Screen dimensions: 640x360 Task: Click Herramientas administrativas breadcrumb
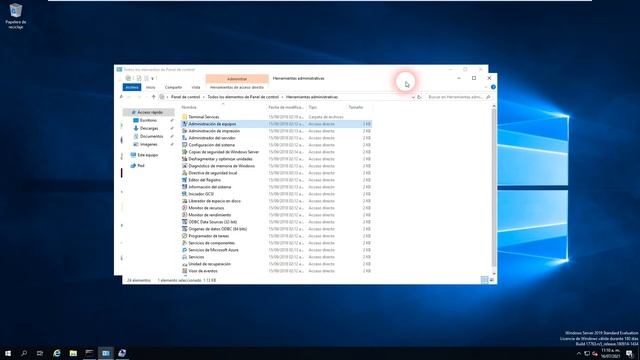tap(312, 97)
